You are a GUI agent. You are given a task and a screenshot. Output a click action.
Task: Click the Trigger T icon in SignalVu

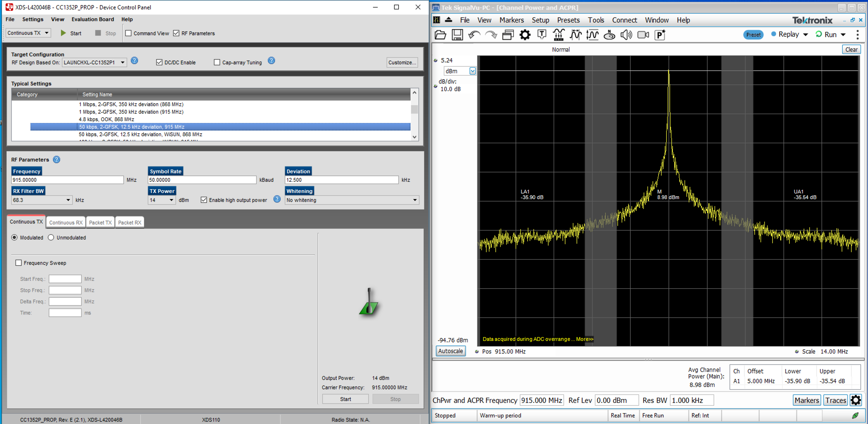coord(541,35)
